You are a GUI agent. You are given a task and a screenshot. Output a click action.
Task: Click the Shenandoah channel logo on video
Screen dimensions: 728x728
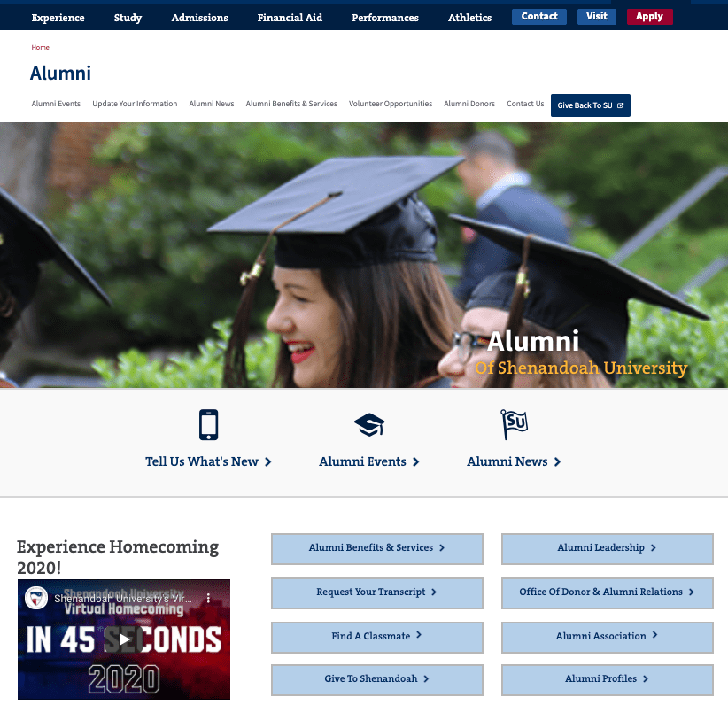(x=36, y=598)
